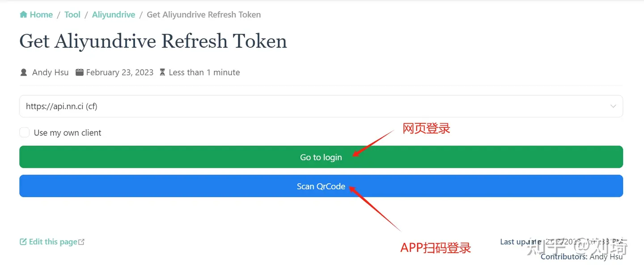Click the February 23, 2023 date text
Image resolution: width=644 pixels, height=272 pixels.
point(120,72)
